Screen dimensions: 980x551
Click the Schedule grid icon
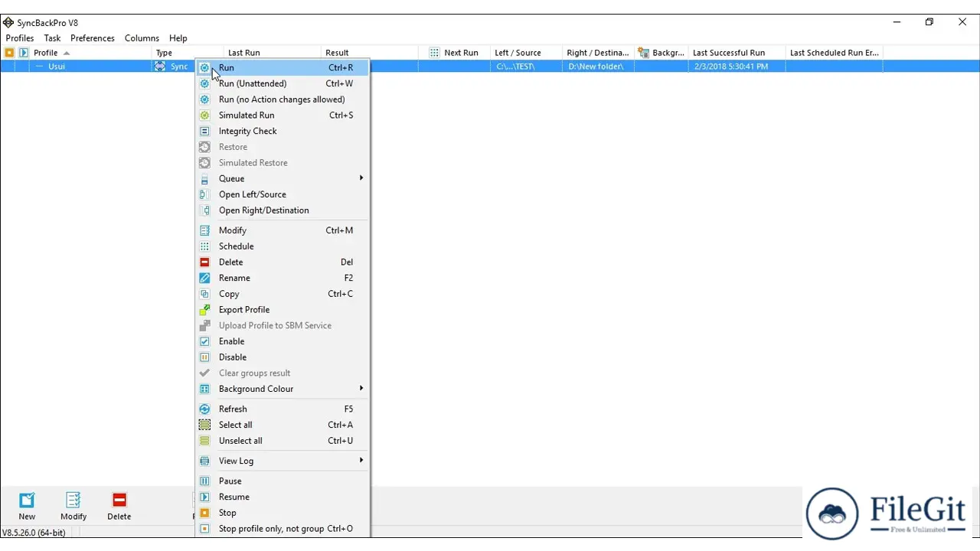[x=204, y=246]
